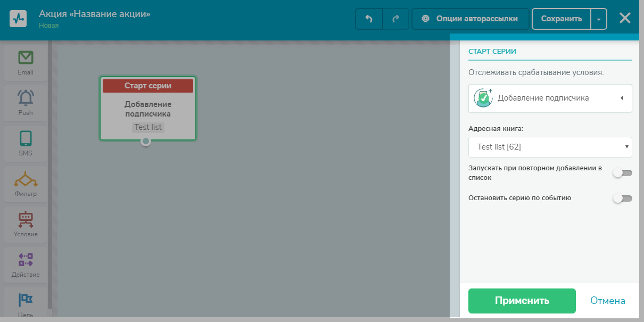Enable Запускать при повторном добавлении toggle
Viewport: 644px width, 322px height.
tap(622, 173)
